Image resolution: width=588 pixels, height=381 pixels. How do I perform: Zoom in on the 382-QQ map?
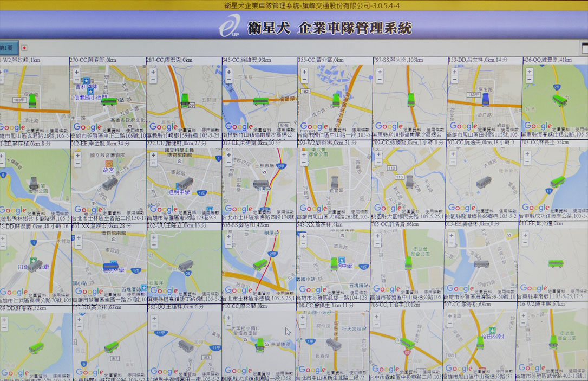click(x=154, y=319)
